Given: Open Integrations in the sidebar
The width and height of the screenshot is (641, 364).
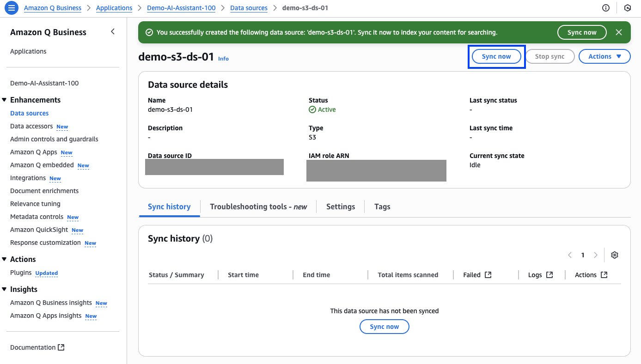Looking at the screenshot, I should (x=28, y=178).
